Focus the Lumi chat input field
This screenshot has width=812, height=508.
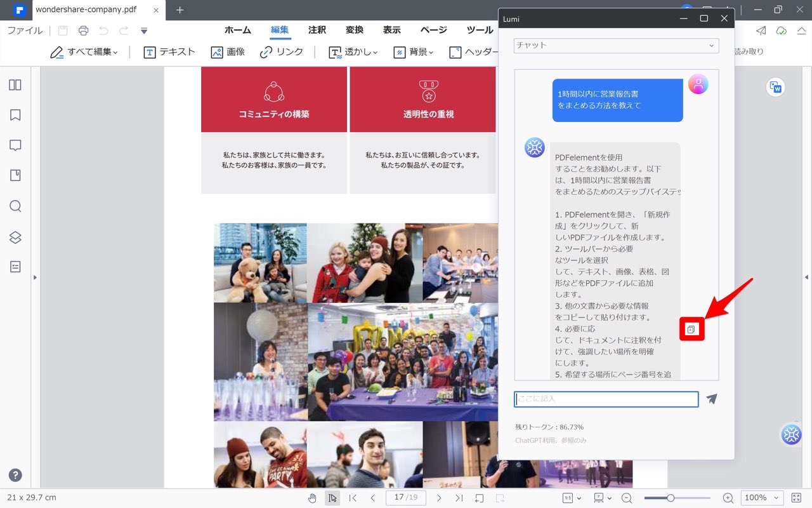point(606,399)
